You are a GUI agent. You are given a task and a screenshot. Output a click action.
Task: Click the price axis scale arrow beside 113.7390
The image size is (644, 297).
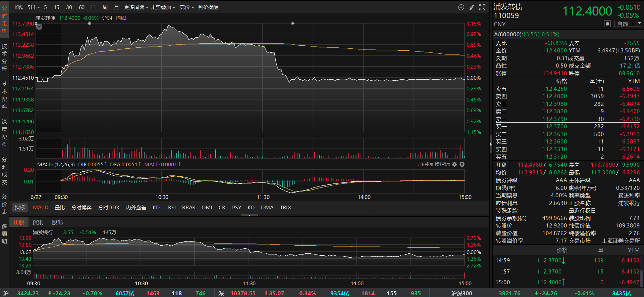click(36, 24)
